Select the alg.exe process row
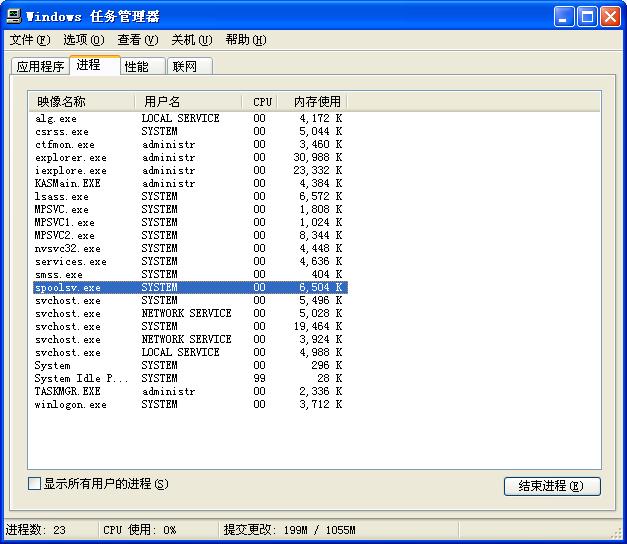The image size is (627, 544). click(x=190, y=118)
